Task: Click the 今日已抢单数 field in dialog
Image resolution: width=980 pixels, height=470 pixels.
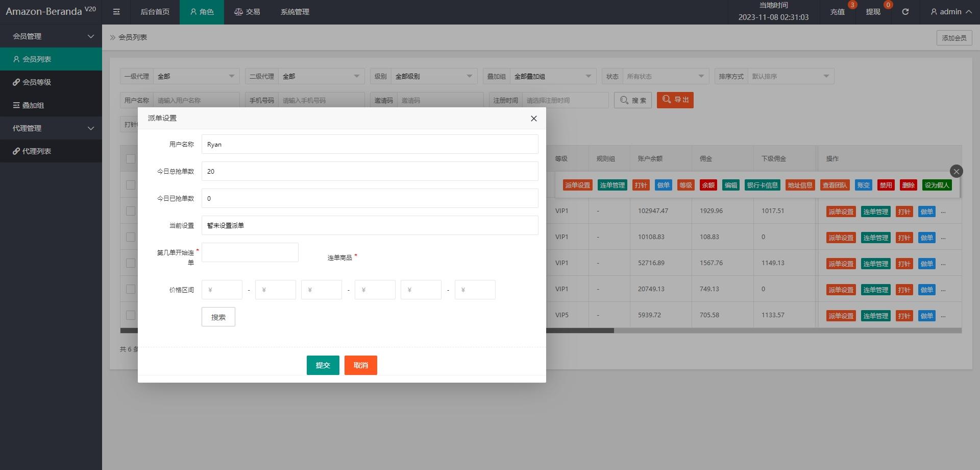Action: pos(370,198)
